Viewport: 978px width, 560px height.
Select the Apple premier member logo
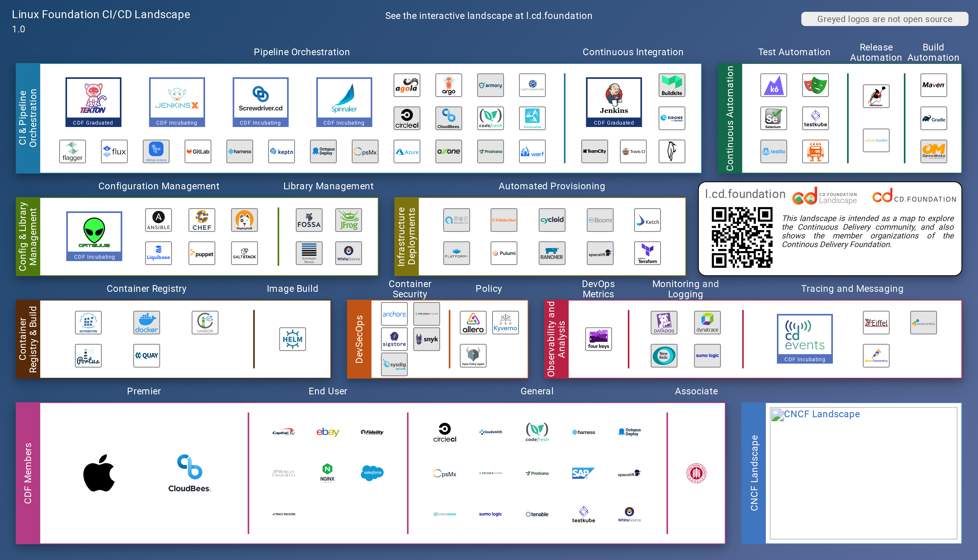point(99,473)
